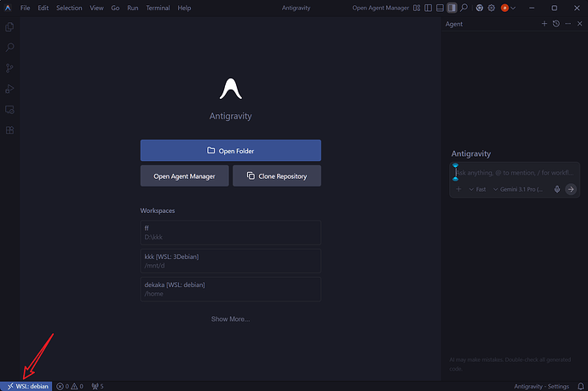The width and height of the screenshot is (588, 391).
Task: Close the Agent panel
Action: pos(579,24)
